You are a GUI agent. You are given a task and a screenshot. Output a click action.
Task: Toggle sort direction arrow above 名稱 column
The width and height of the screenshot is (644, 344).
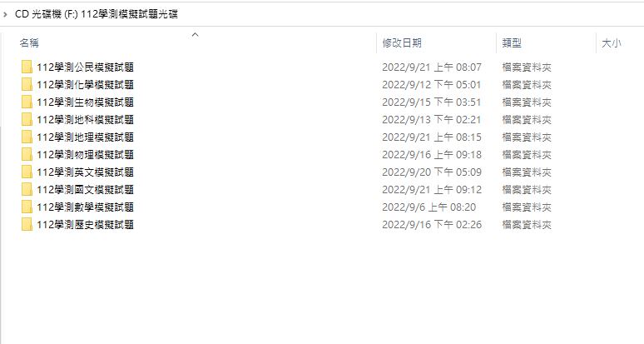[x=196, y=34]
